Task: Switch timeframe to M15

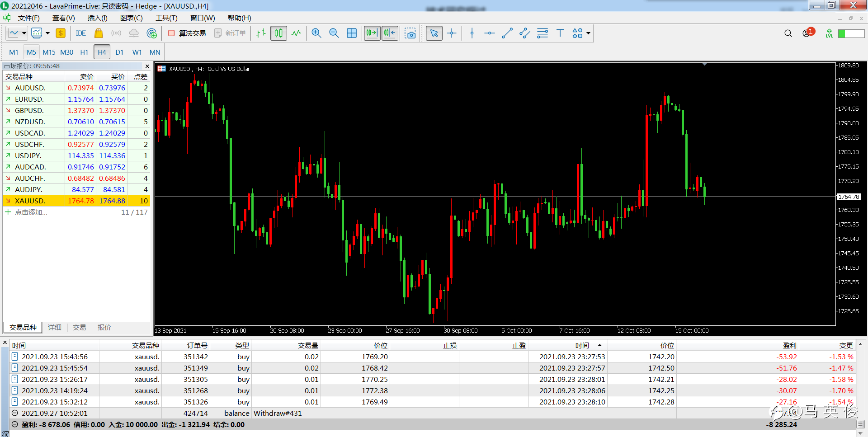Action: [x=49, y=52]
